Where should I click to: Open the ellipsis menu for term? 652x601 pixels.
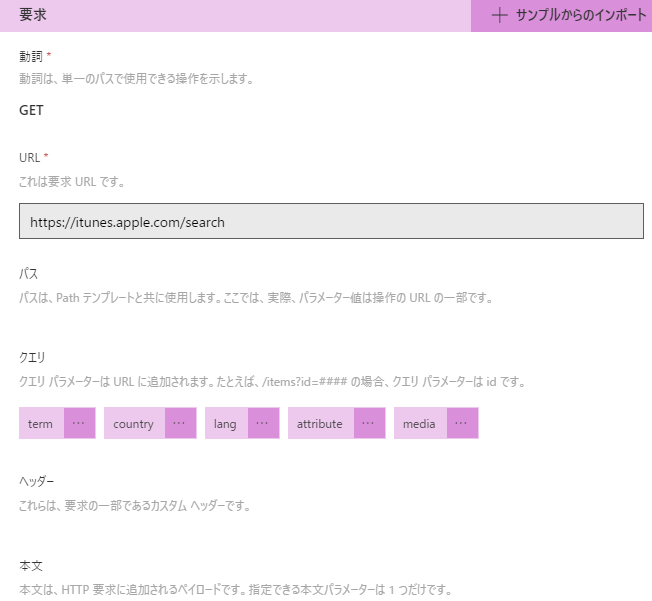79,423
